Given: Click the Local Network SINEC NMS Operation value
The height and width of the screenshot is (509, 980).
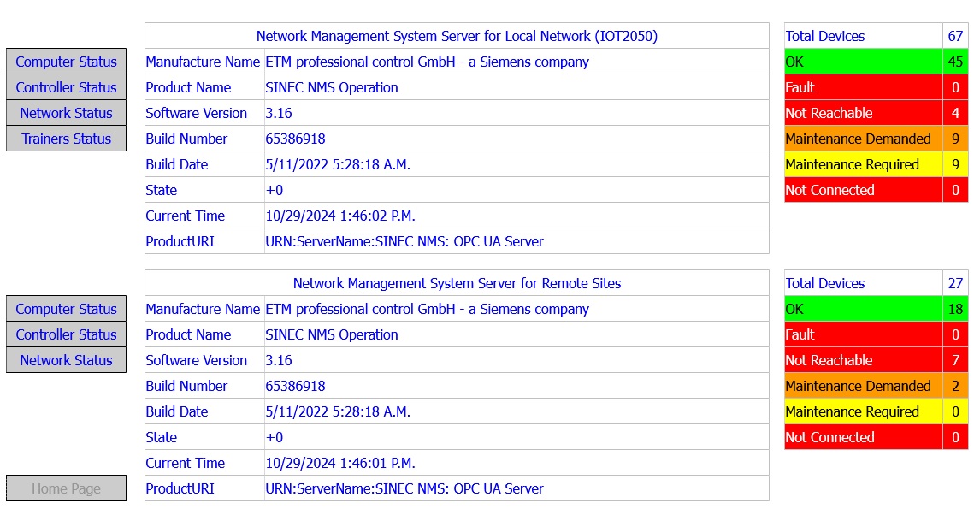Looking at the screenshot, I should 331,87.
